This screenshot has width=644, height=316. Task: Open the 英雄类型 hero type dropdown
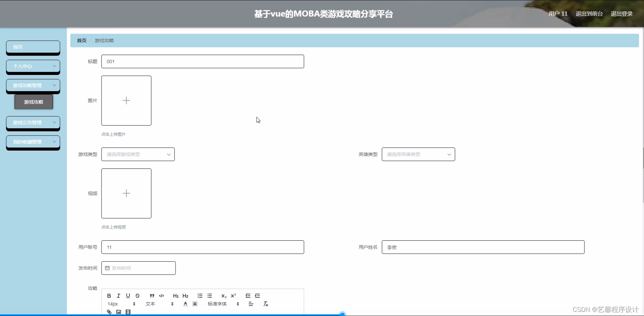point(418,154)
